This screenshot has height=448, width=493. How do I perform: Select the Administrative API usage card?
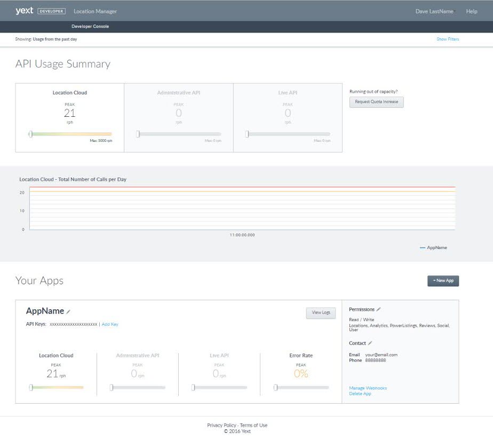pyautogui.click(x=179, y=118)
